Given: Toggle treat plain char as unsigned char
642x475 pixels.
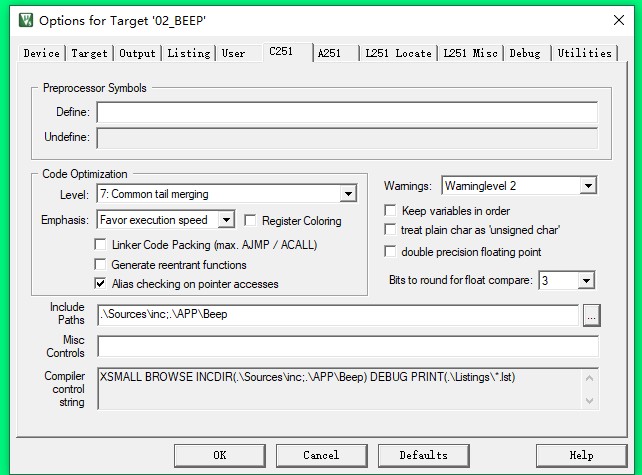Looking at the screenshot, I should [391, 230].
